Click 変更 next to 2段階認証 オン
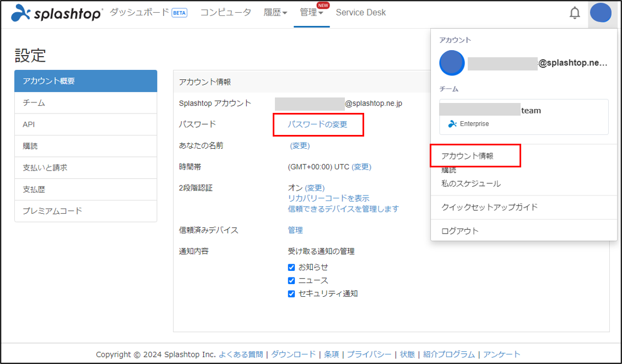622x364 pixels. point(315,188)
